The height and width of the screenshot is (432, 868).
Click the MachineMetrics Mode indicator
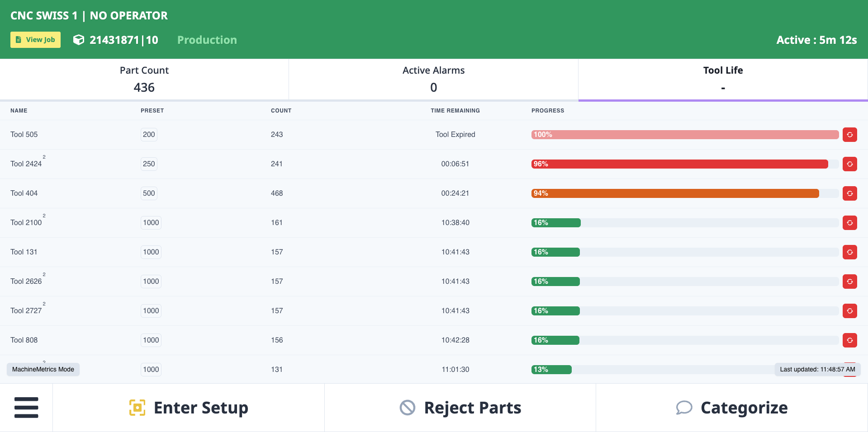[x=43, y=369]
